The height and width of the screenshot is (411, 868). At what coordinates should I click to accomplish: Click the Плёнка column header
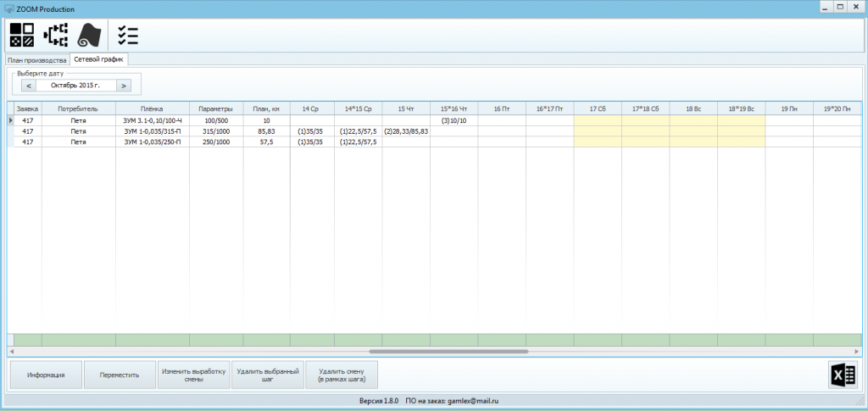pos(152,108)
